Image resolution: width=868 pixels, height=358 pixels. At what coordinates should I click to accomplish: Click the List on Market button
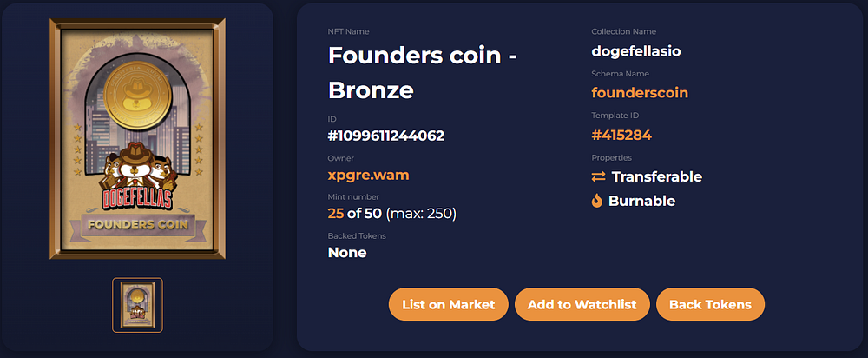(x=449, y=304)
